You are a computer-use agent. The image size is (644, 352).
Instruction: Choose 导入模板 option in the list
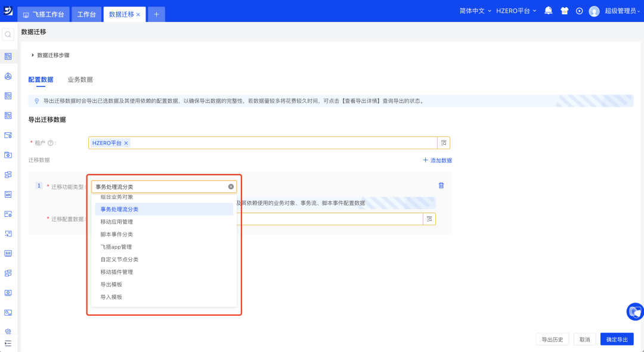112,297
